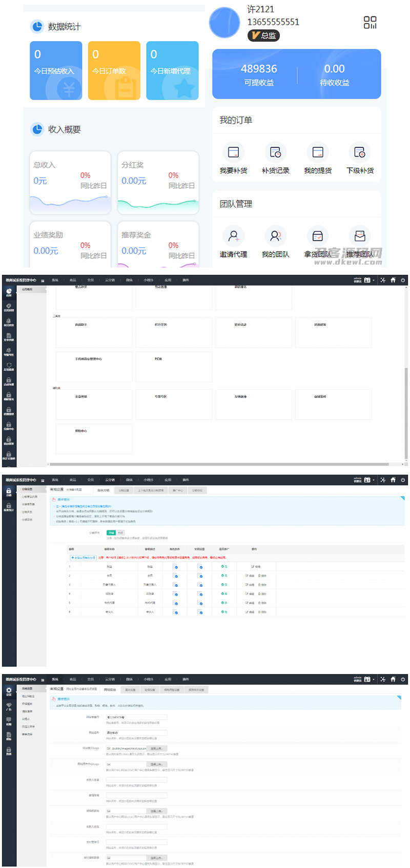
Task: Click the QR code icon beside the profile
Action: pyautogui.click(x=370, y=23)
